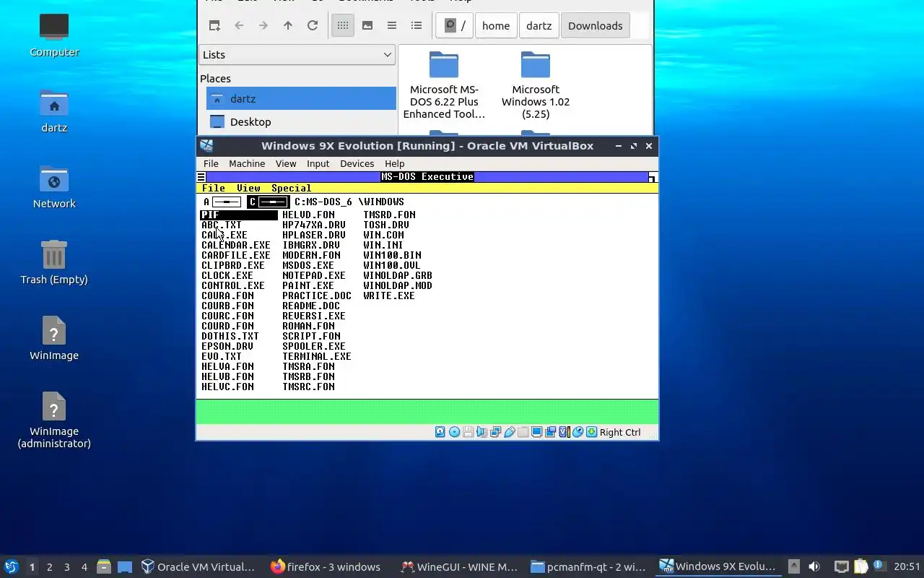
Task: Click the USB devices icon in VirtualBox status bar
Action: tap(509, 432)
